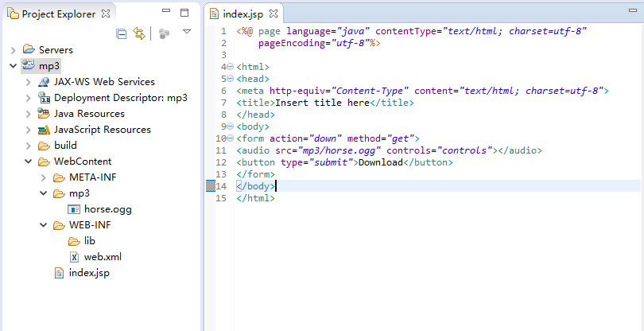This screenshot has width=644, height=331.
Task: Select index.jsp in the project tree
Action: click(x=89, y=273)
